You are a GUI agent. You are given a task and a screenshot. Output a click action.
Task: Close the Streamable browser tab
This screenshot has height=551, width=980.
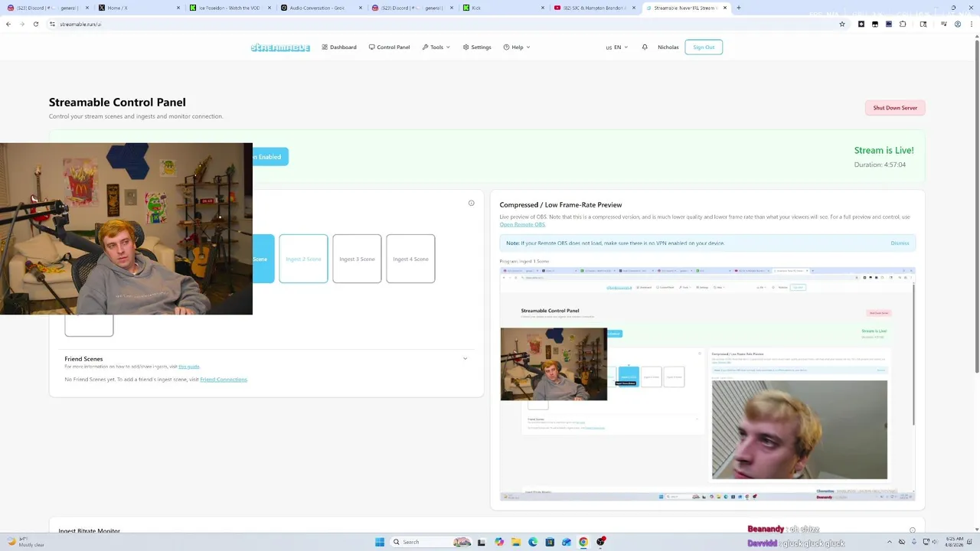point(725,8)
